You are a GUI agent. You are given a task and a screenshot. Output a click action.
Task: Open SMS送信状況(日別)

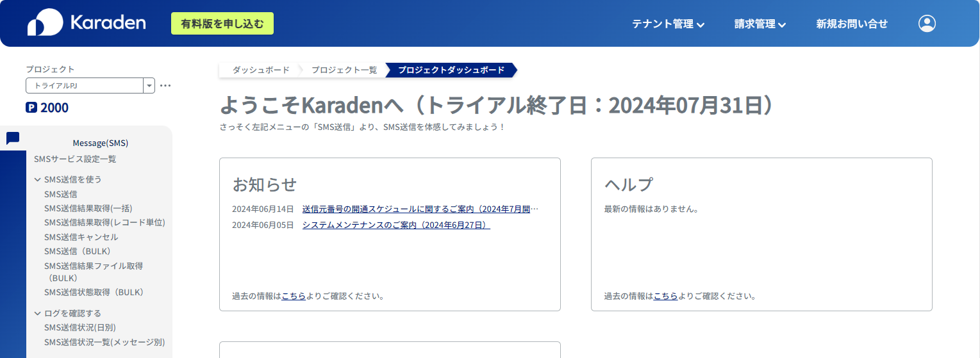80,327
